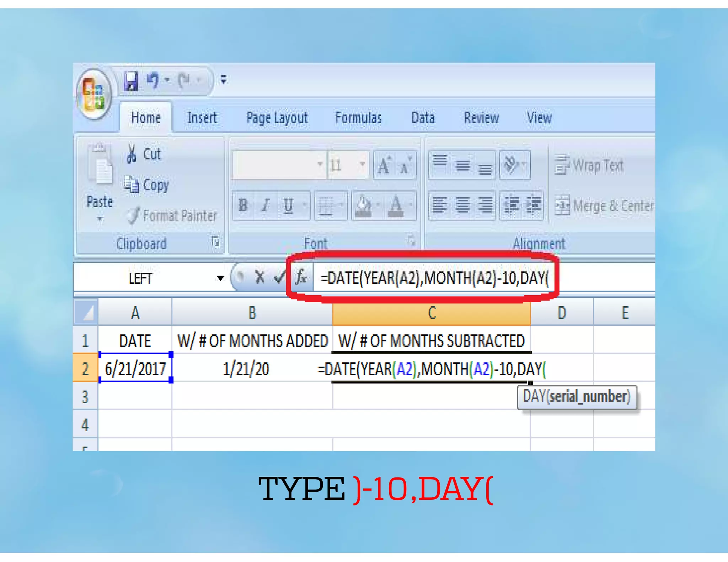The height and width of the screenshot is (562, 728).
Task: Select cell A2 containing 6/21/2017
Action: pos(135,368)
